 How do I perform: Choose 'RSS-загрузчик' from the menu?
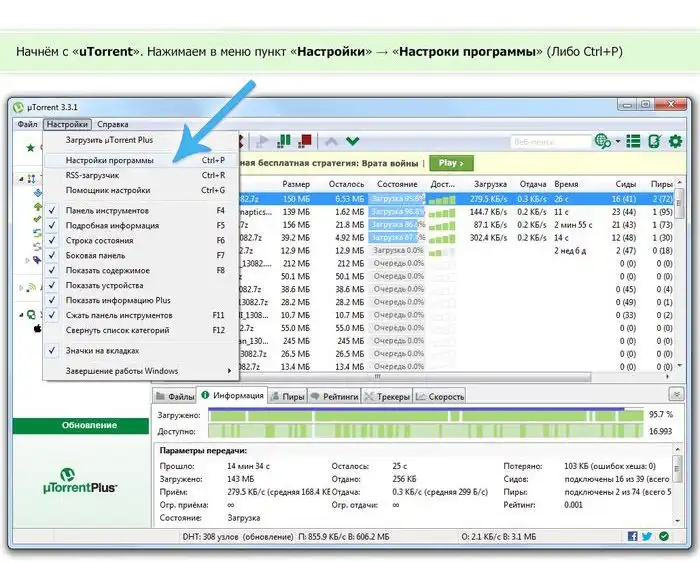pyautogui.click(x=140, y=175)
